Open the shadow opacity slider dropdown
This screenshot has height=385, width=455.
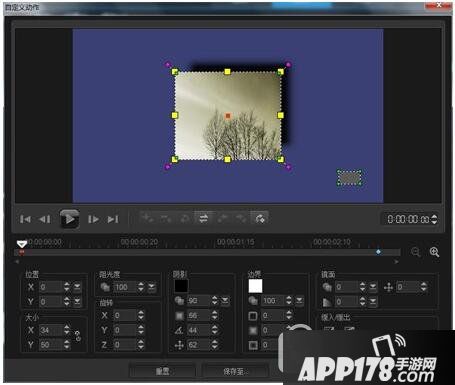click(x=225, y=301)
